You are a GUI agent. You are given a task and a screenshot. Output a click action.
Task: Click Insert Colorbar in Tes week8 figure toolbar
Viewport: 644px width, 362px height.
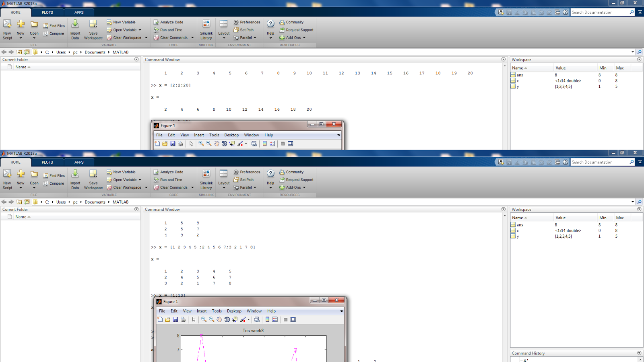coord(267,319)
